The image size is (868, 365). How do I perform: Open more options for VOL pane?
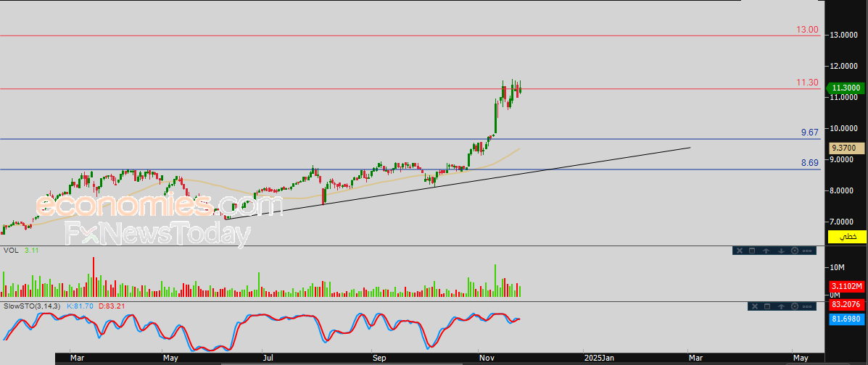tap(807, 251)
